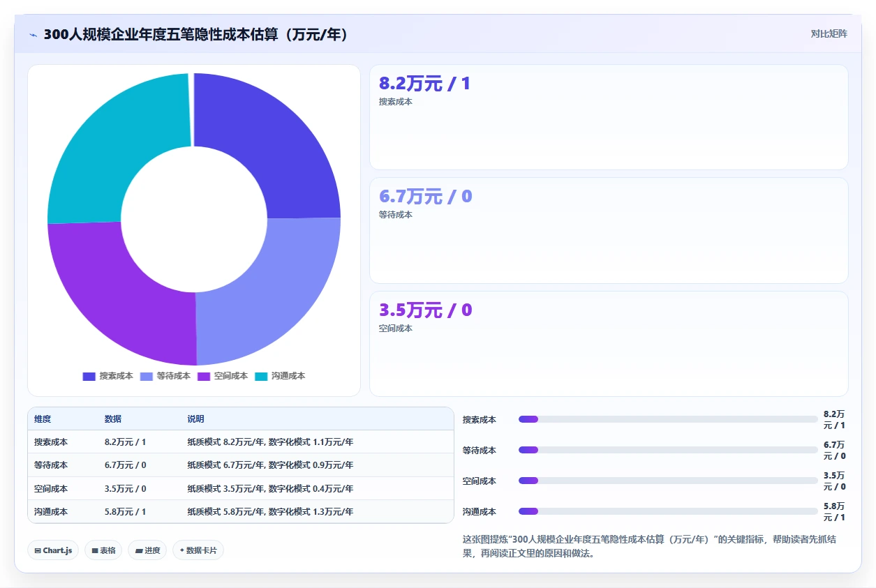Click the lightning icon beside the title
This screenshot has height=588, width=876.
point(33,34)
